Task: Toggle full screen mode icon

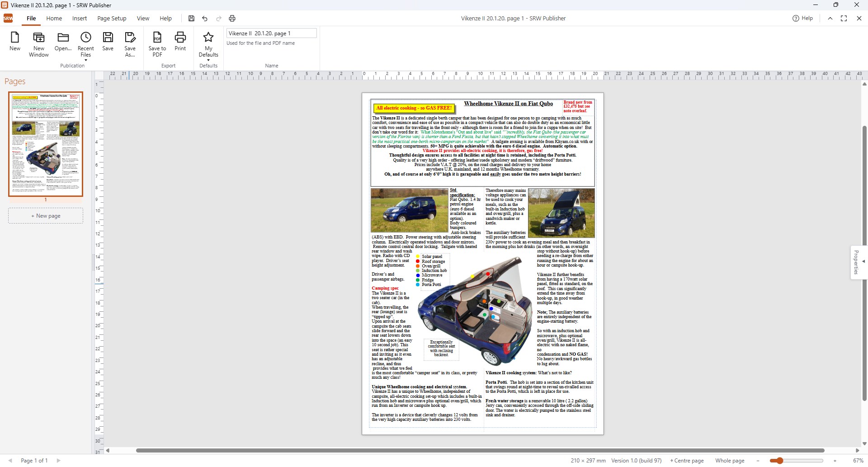Action: (x=844, y=19)
